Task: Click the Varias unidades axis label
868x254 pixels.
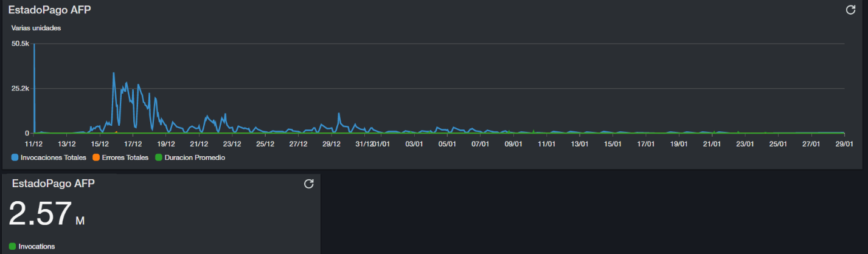Action: point(36,28)
